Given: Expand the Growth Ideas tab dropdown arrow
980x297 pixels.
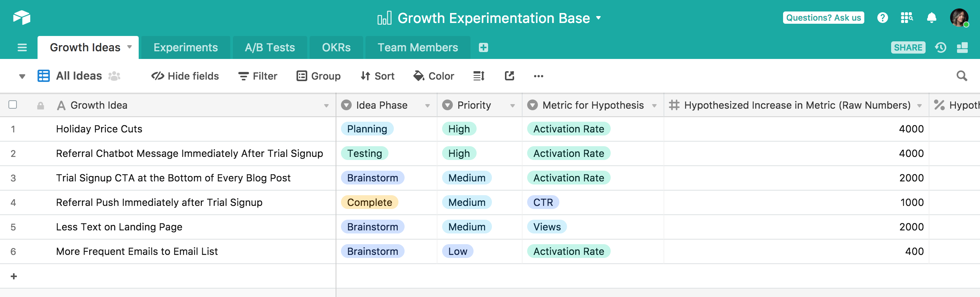Looking at the screenshot, I should point(129,47).
